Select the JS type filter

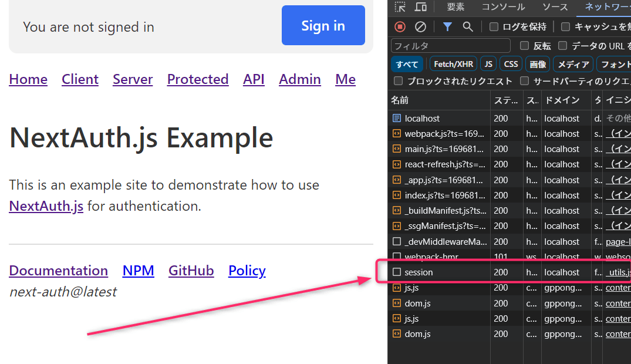(488, 64)
